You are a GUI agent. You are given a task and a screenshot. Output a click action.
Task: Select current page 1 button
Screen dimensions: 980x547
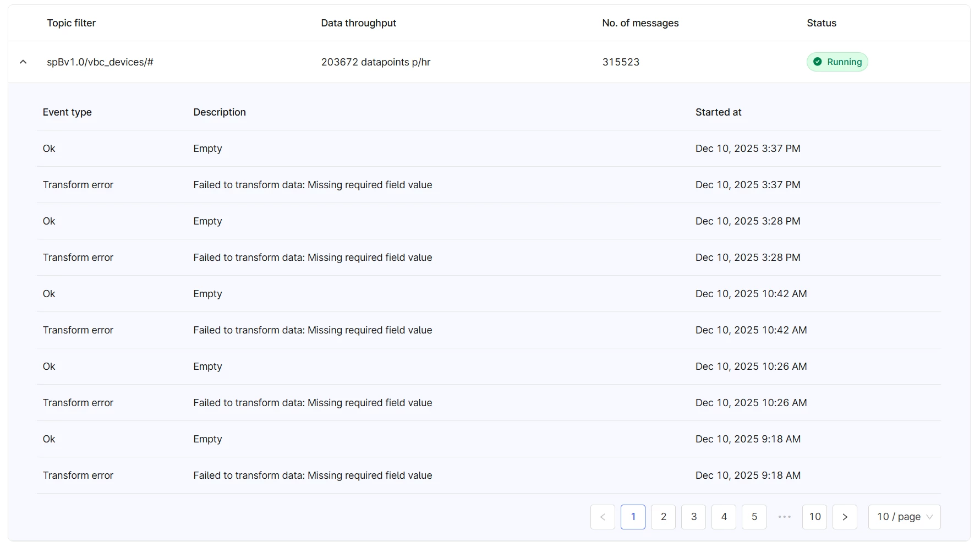point(633,517)
